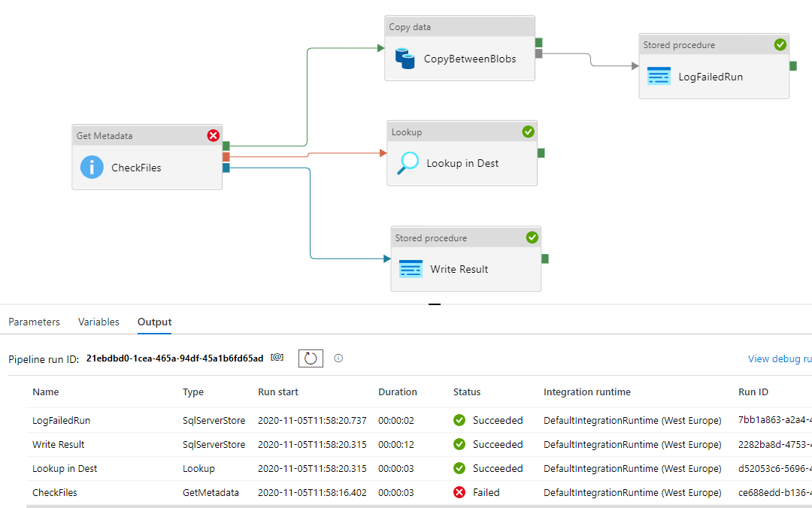Switch to the Parameters tab
The width and height of the screenshot is (812, 508).
(x=34, y=322)
